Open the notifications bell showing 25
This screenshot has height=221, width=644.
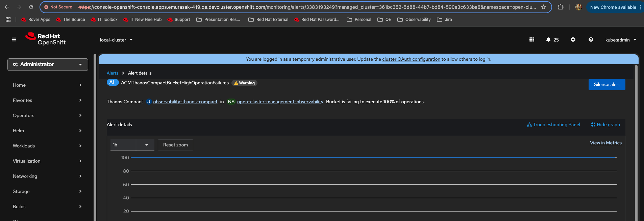(552, 40)
